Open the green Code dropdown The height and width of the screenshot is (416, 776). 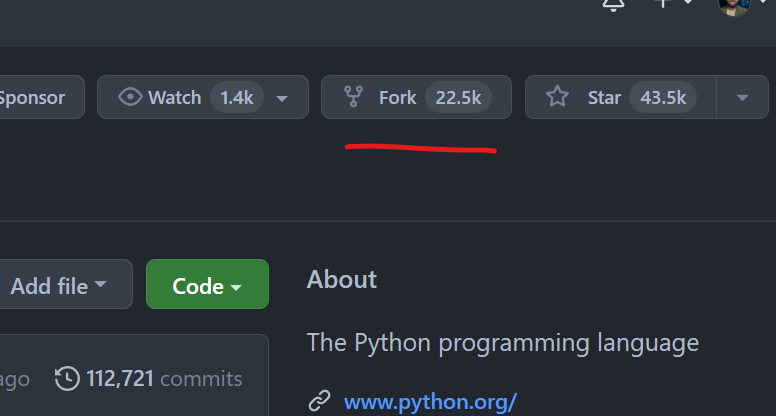[207, 284]
